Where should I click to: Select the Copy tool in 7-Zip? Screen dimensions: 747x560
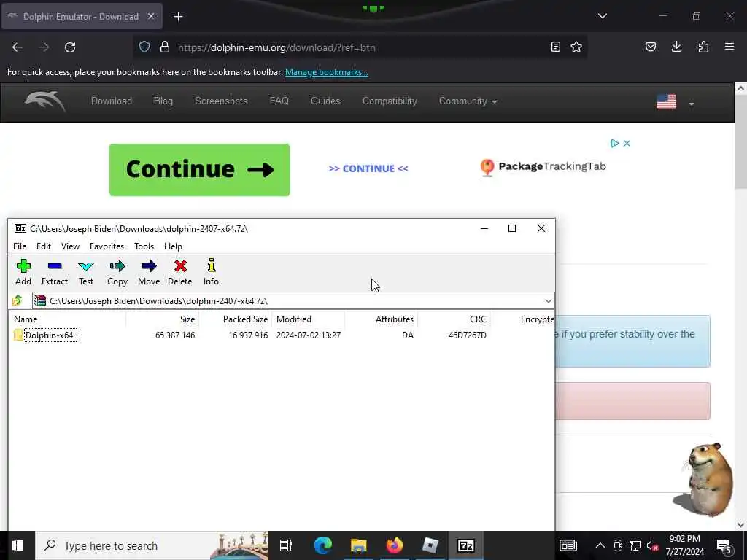point(117,272)
